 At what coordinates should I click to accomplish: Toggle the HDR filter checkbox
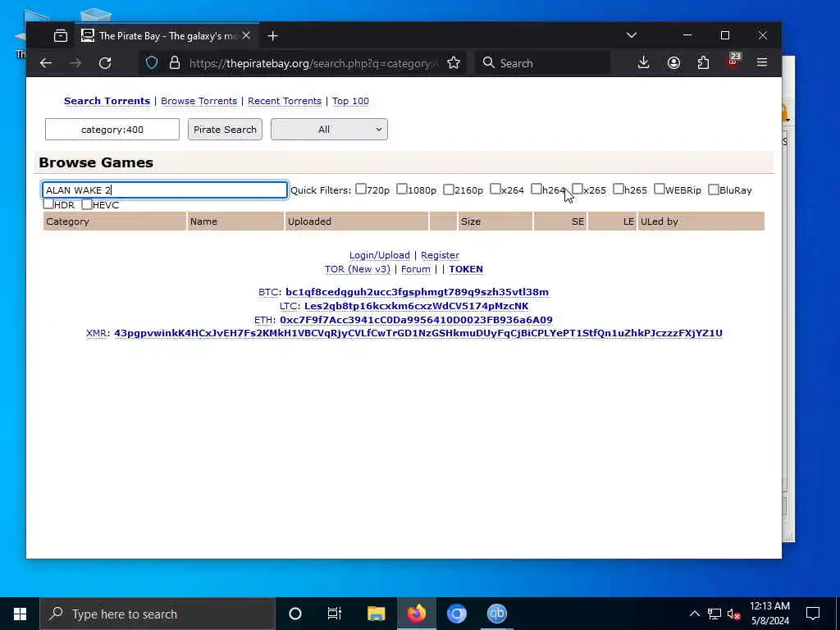click(48, 204)
